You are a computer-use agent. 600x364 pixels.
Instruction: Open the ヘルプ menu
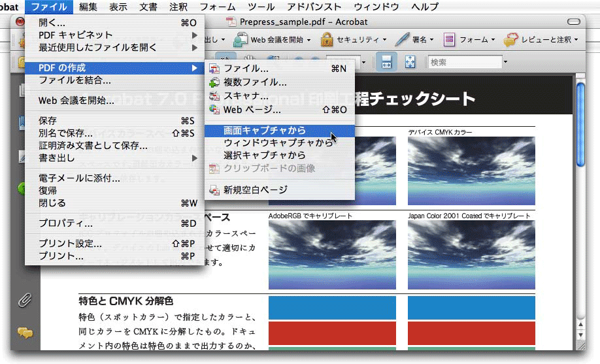coord(425,7)
